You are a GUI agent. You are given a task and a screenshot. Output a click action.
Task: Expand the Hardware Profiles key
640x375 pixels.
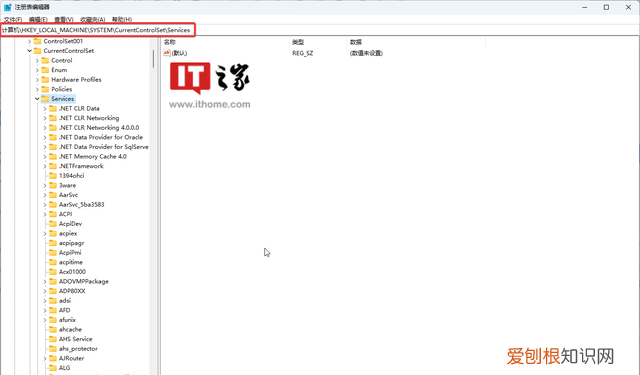[x=37, y=80]
